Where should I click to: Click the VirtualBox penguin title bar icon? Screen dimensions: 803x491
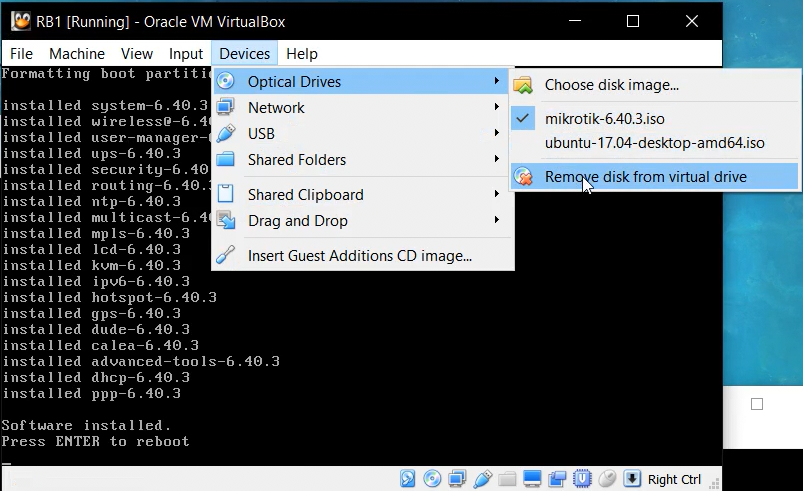[x=20, y=22]
